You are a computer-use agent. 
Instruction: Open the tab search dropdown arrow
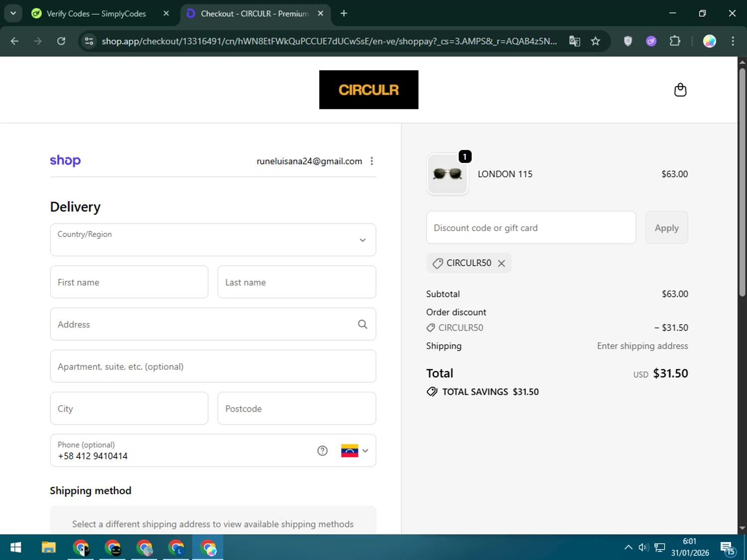13,13
